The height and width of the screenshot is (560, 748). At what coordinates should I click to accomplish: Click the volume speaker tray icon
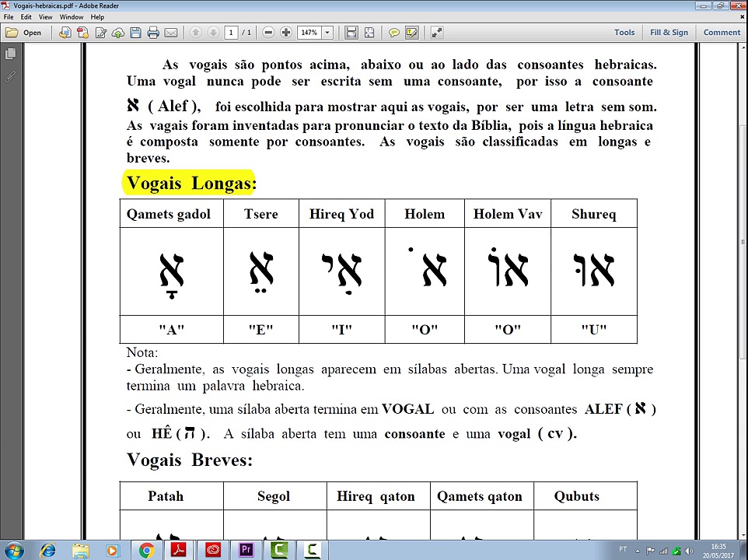pyautogui.click(x=690, y=551)
